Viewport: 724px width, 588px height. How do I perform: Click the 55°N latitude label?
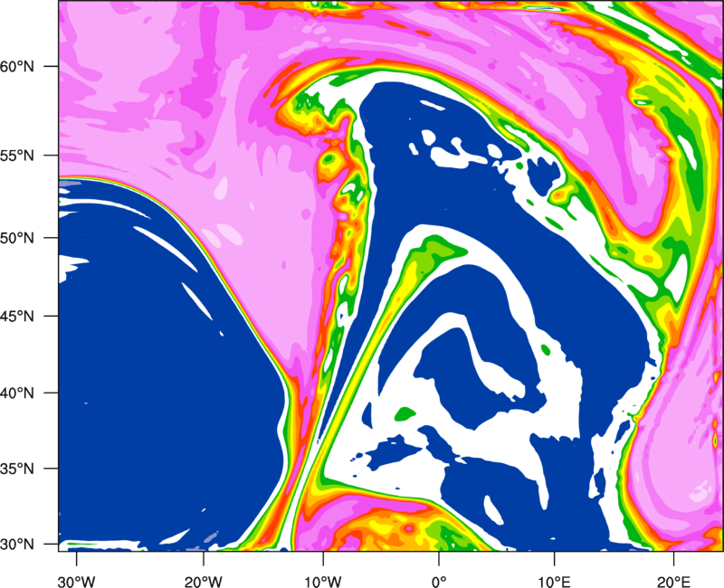pyautogui.click(x=17, y=156)
